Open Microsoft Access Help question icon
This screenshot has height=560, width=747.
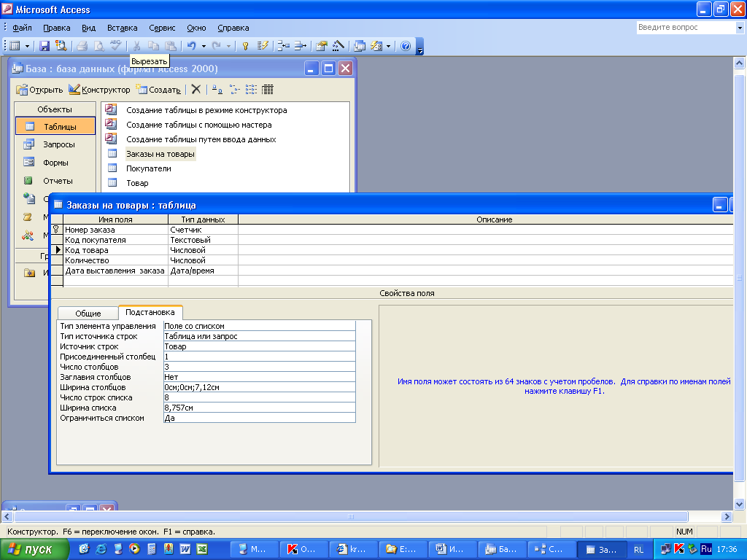click(406, 46)
